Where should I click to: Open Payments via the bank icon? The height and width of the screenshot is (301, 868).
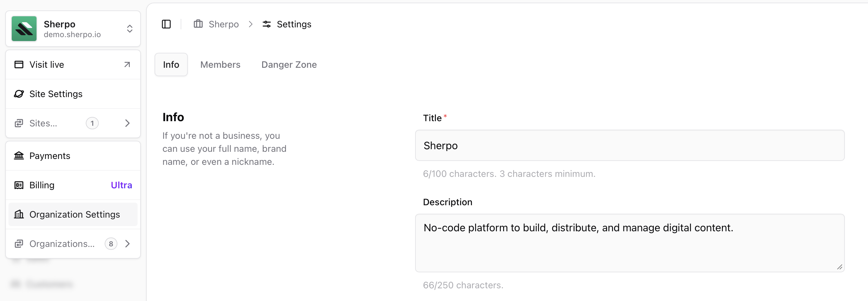[19, 156]
